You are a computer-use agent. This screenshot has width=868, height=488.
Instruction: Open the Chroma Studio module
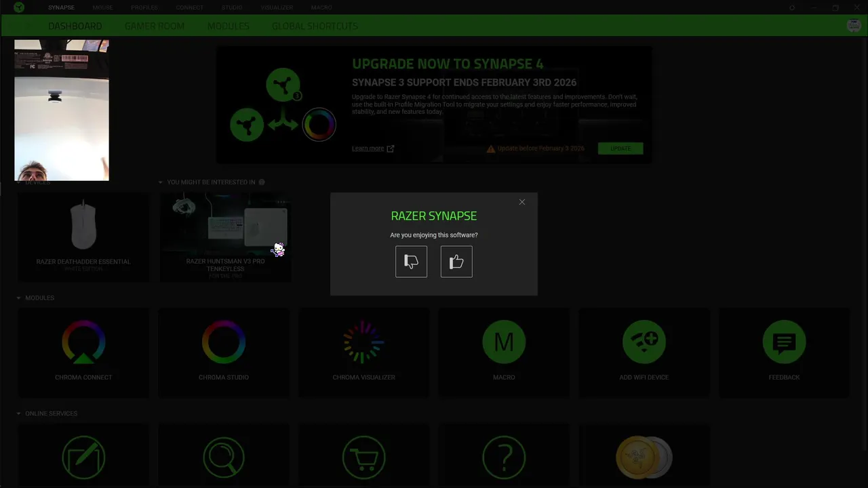[x=224, y=352]
